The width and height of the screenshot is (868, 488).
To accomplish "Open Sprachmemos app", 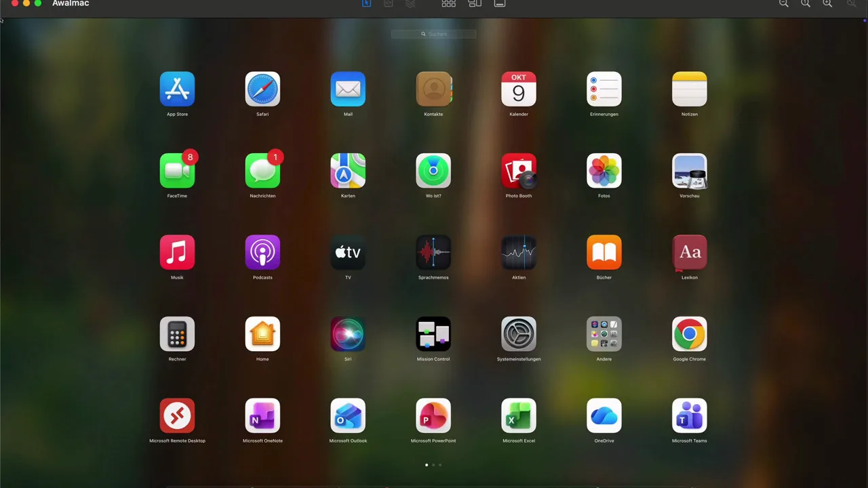I will tap(433, 252).
